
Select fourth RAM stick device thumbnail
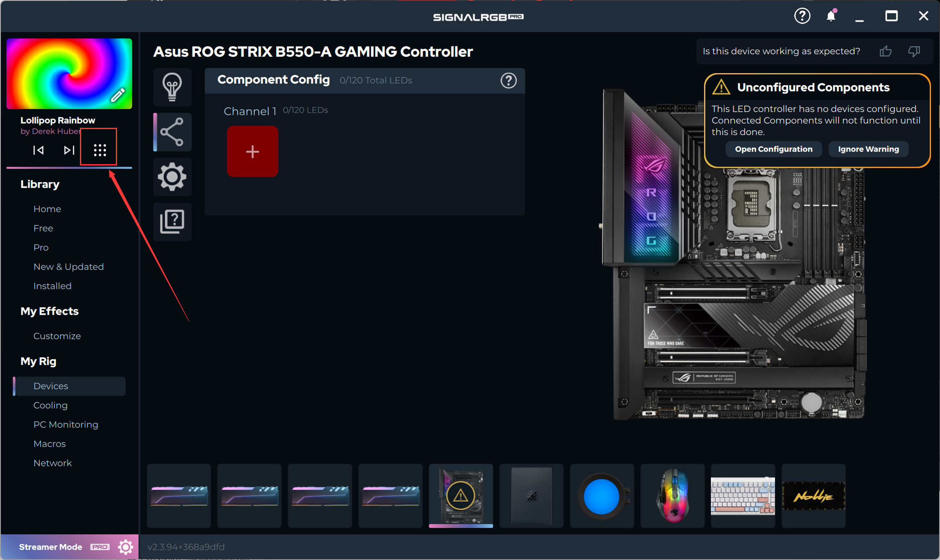[391, 496]
